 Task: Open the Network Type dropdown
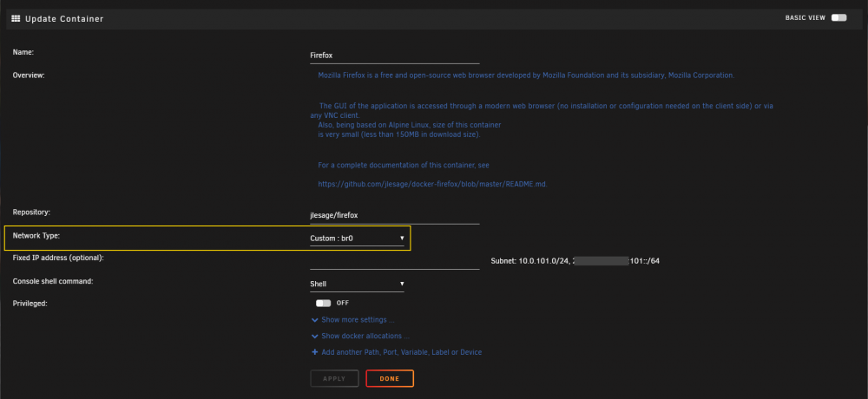pos(357,239)
